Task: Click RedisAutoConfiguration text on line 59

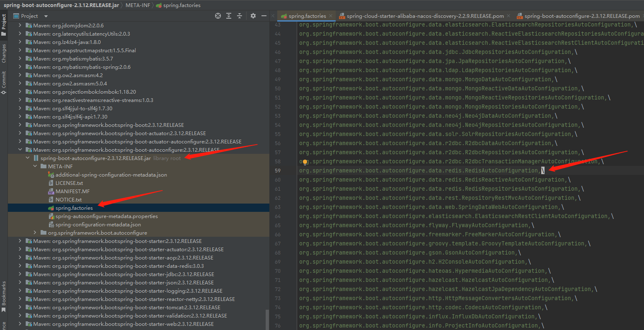Action: tap(502, 170)
